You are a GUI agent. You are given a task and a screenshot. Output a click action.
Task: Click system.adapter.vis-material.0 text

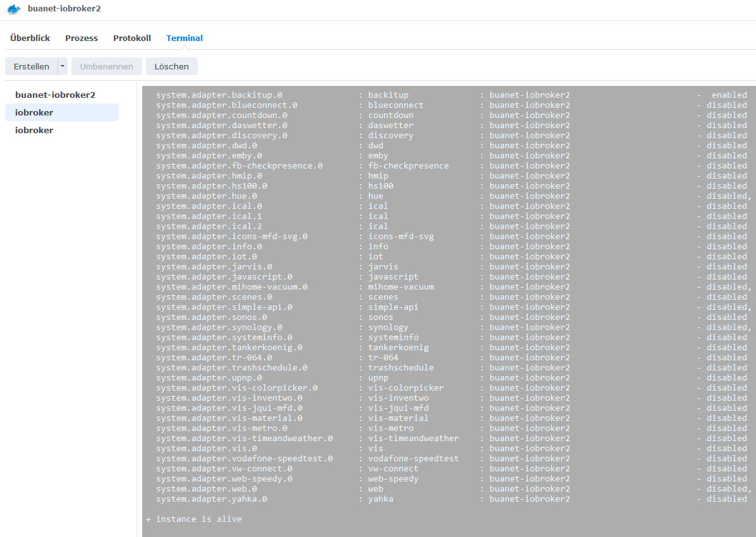click(x=229, y=418)
